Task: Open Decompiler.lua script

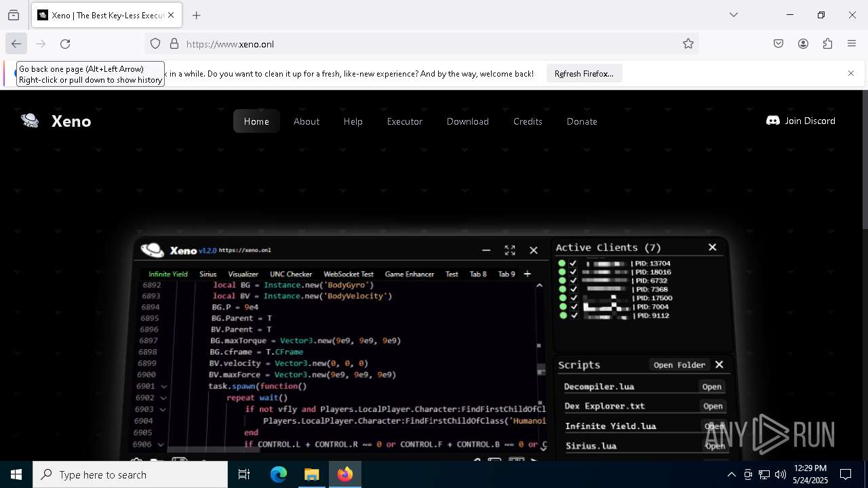Action: click(712, 387)
